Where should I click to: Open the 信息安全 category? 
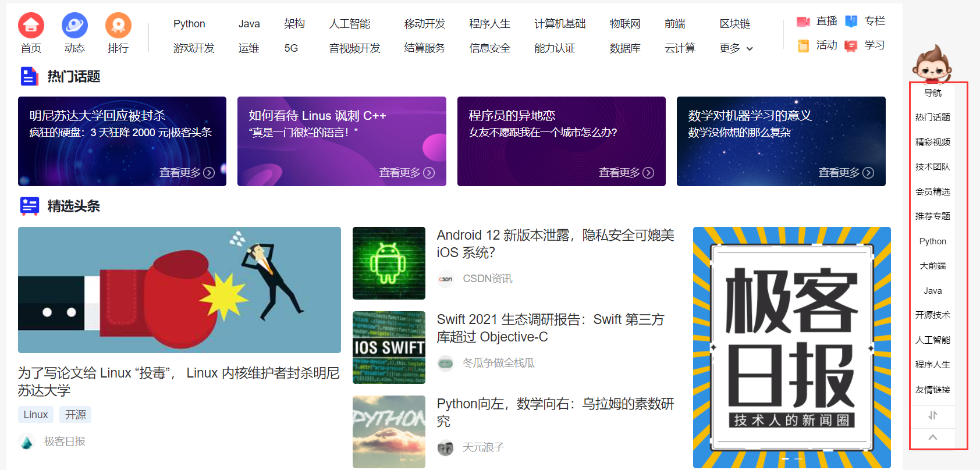pyautogui.click(x=490, y=48)
